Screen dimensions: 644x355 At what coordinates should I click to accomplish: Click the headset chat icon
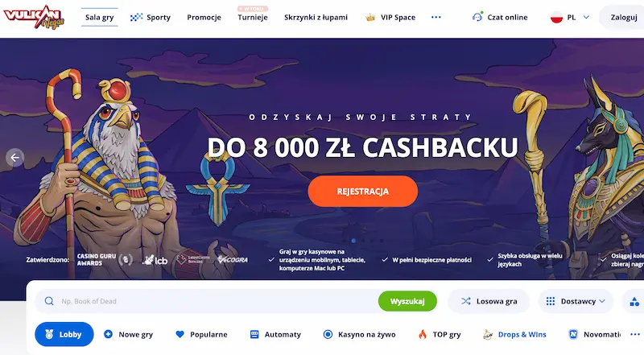[x=477, y=17]
